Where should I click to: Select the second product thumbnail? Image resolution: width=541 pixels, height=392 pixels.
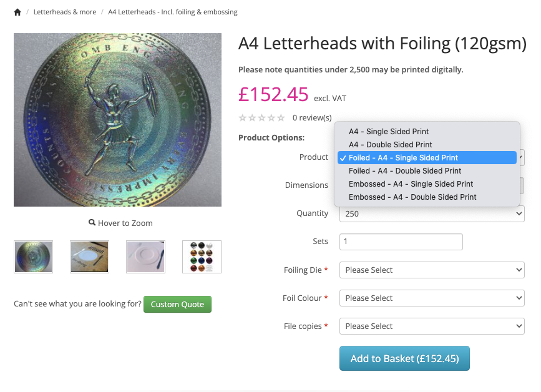(89, 257)
